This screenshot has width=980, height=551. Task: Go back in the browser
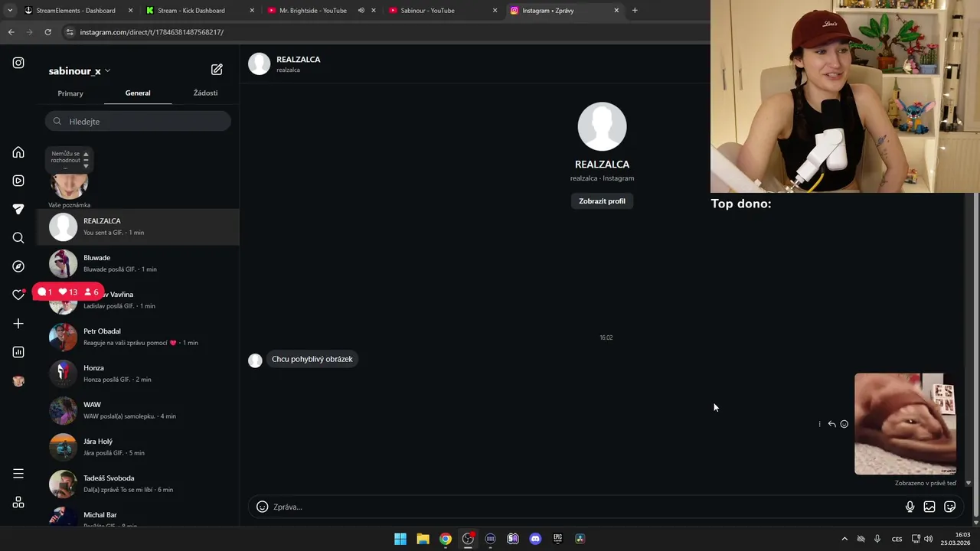tap(11, 32)
